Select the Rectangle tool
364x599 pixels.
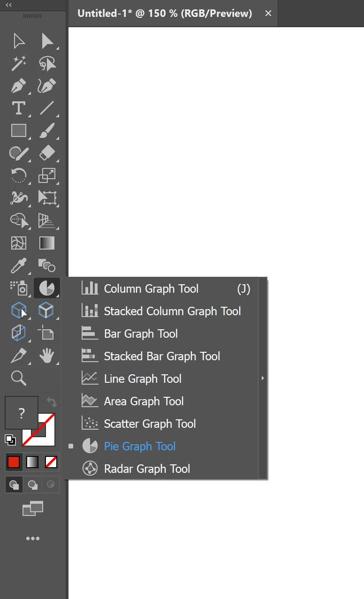(x=19, y=130)
